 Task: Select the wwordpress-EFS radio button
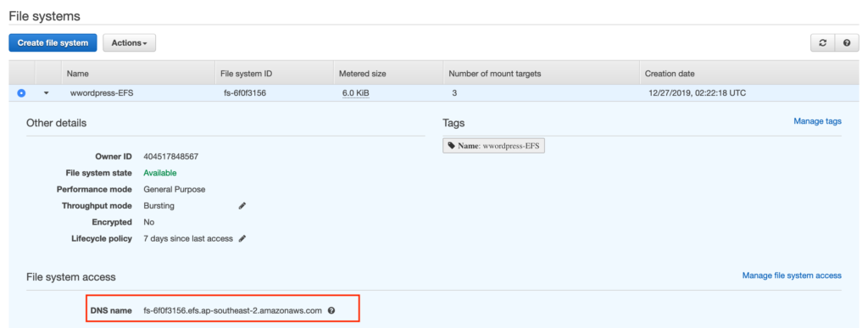[21, 93]
